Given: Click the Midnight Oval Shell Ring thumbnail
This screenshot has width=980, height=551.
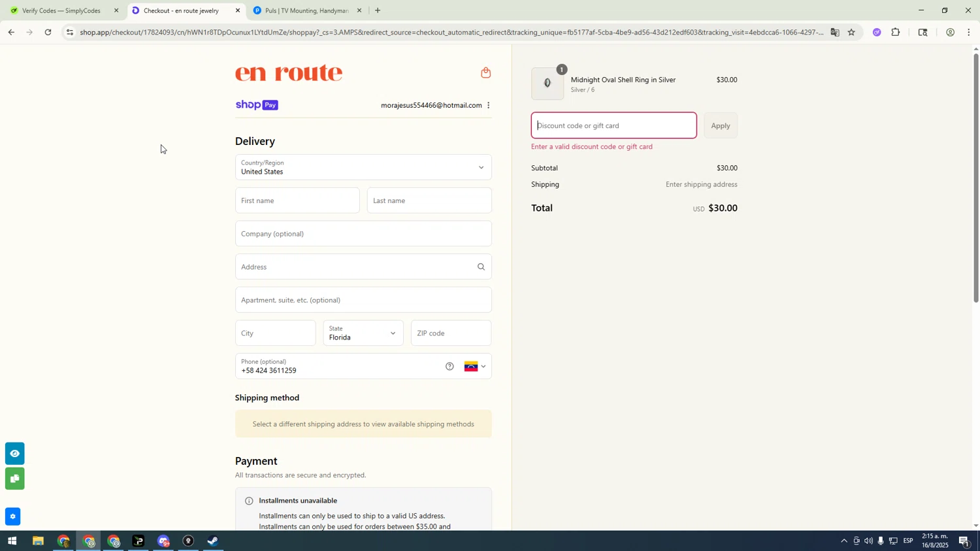Looking at the screenshot, I should [x=547, y=84].
